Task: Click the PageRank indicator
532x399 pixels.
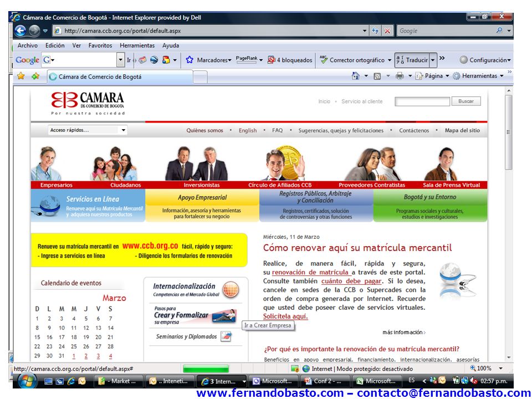Action: tap(247, 59)
